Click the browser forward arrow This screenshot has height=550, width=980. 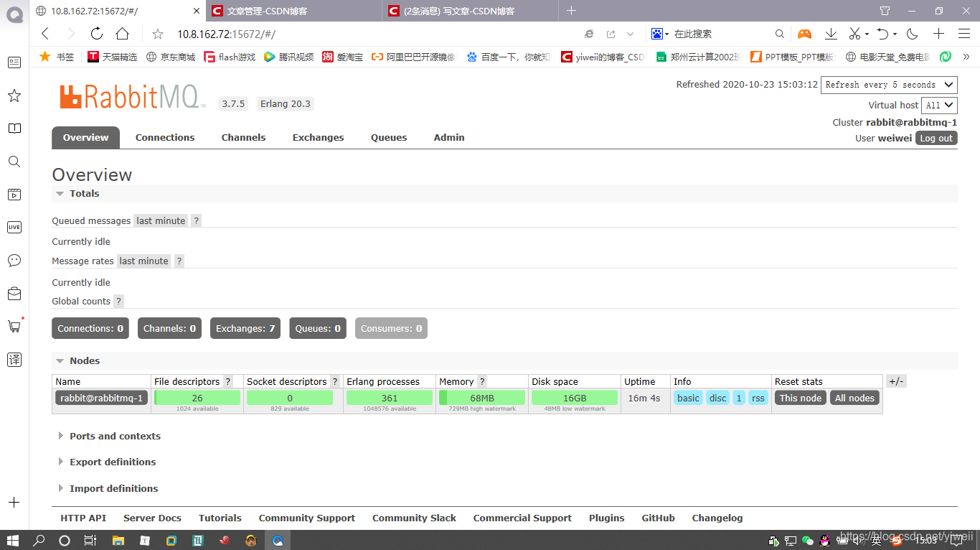(70, 34)
